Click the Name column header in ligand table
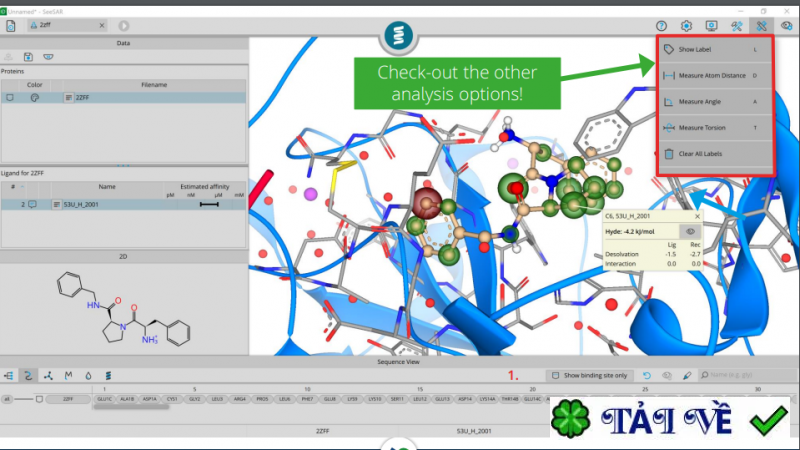Image resolution: width=800 pixels, height=450 pixels. [x=107, y=187]
